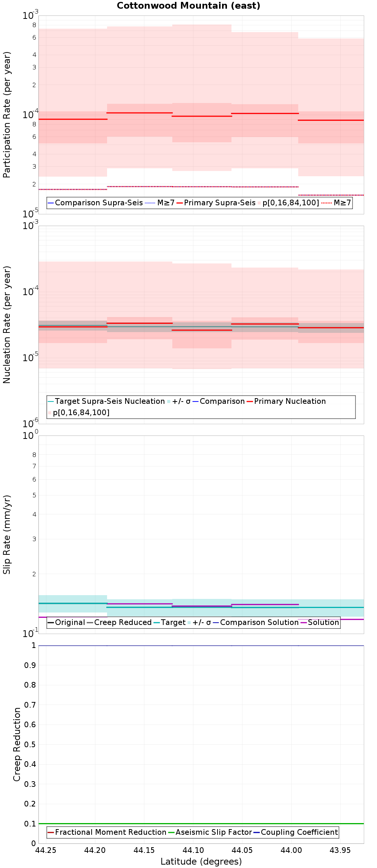Click the Primary Supra-Seis legend label
The image size is (377, 868).
coord(220,203)
